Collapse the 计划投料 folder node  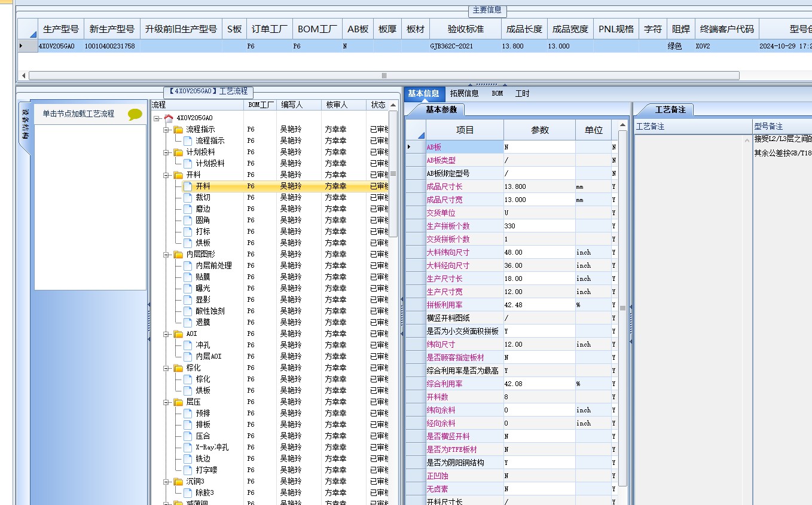(166, 152)
